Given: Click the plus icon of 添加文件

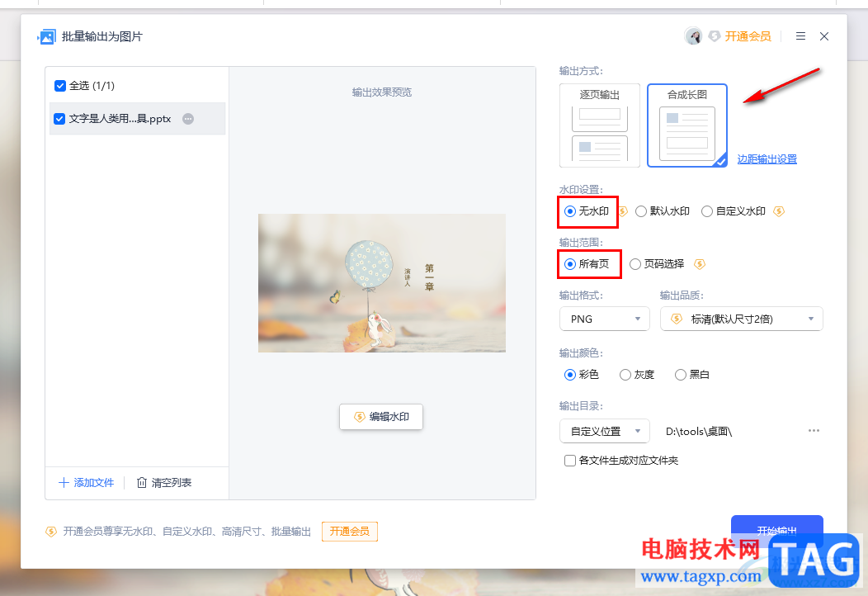Looking at the screenshot, I should coord(64,483).
